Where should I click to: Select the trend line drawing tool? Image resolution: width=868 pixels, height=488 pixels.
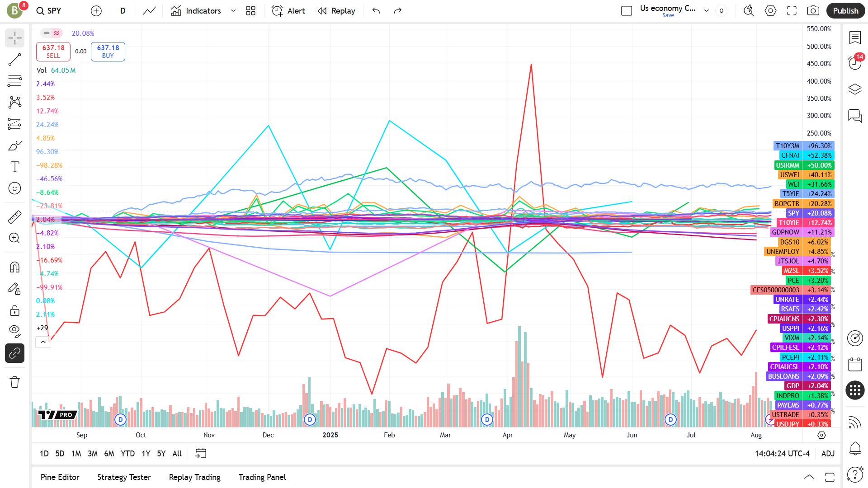14,60
